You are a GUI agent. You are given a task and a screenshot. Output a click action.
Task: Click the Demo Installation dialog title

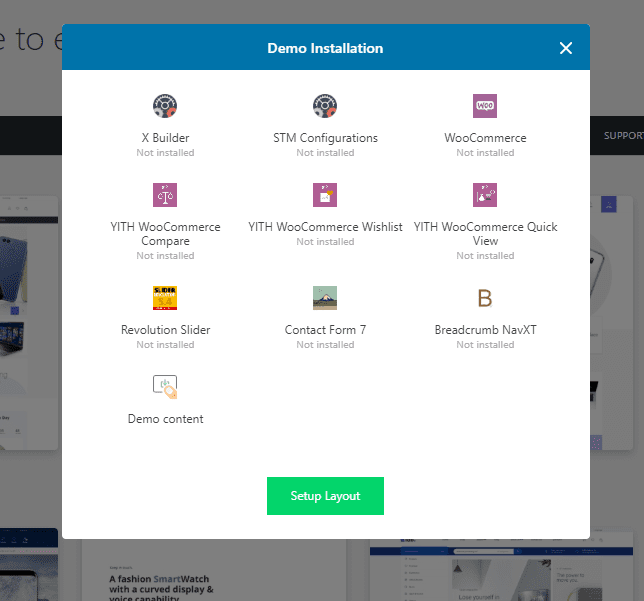coord(325,48)
